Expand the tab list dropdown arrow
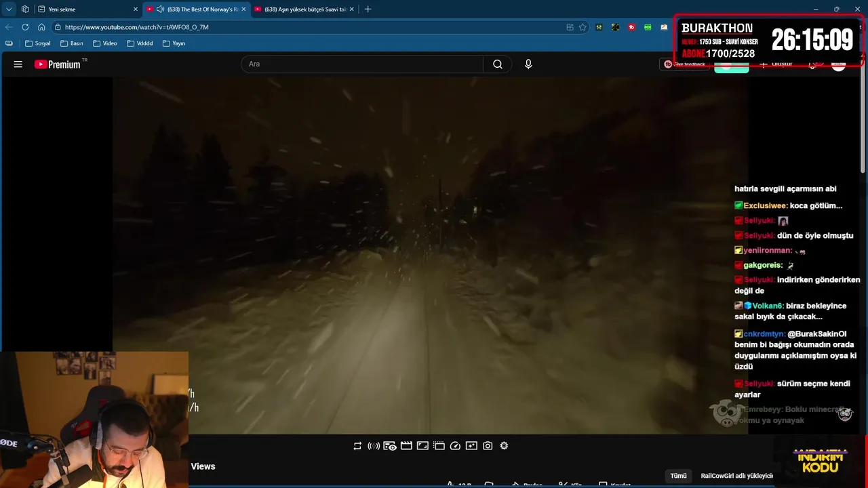Viewport: 868px width, 488px height. pos(9,9)
